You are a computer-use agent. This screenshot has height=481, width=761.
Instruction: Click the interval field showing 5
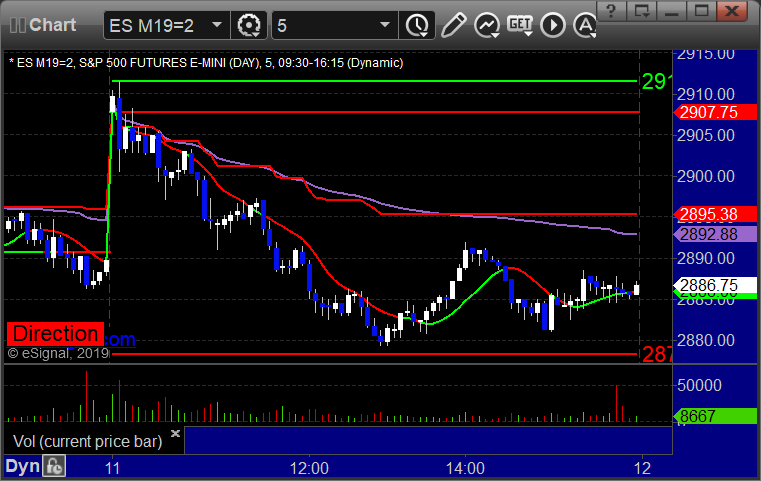335,25
